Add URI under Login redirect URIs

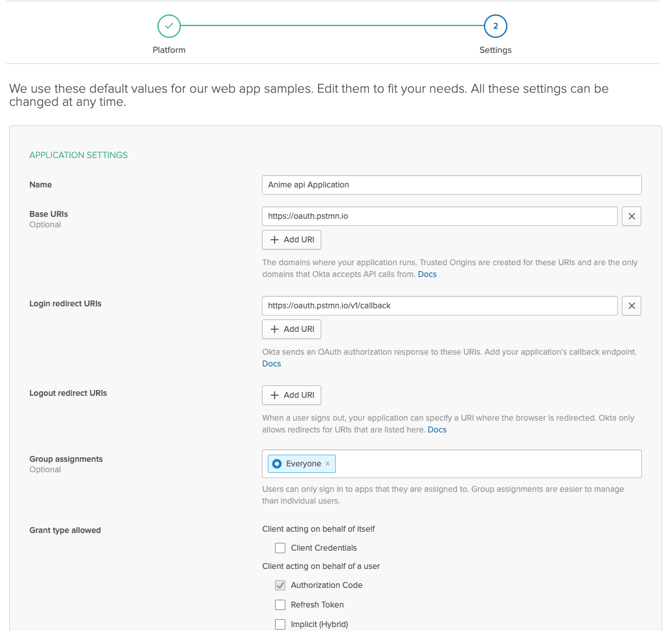(292, 329)
